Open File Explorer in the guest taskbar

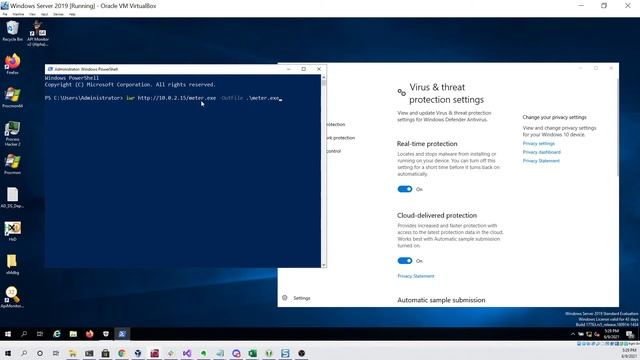[x=73, y=334]
